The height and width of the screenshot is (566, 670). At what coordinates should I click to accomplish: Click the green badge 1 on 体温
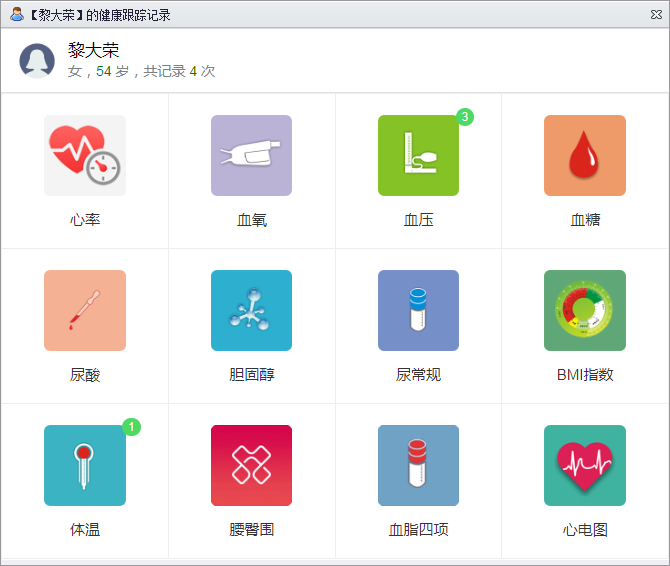click(x=131, y=427)
